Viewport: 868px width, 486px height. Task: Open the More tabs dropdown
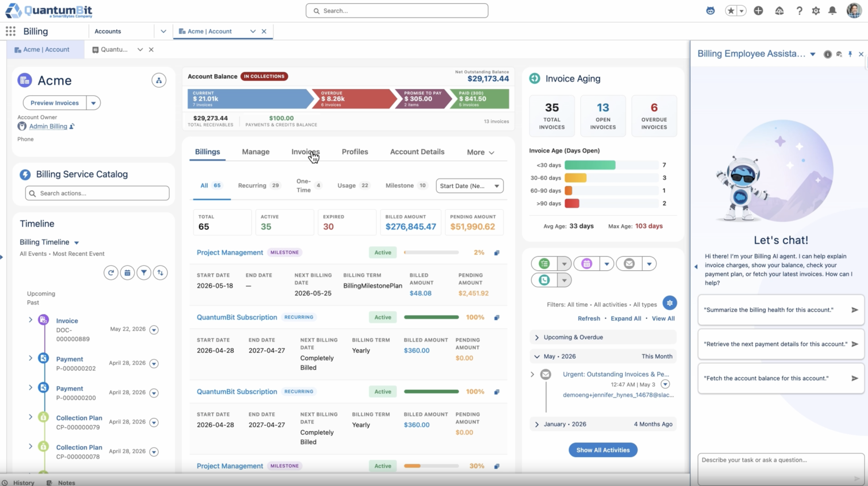pos(480,152)
